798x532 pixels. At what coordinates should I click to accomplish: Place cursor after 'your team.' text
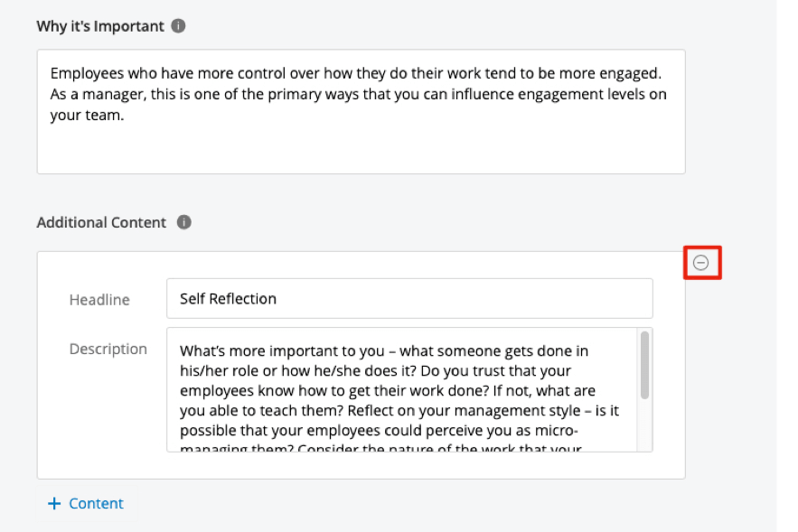[x=124, y=117]
